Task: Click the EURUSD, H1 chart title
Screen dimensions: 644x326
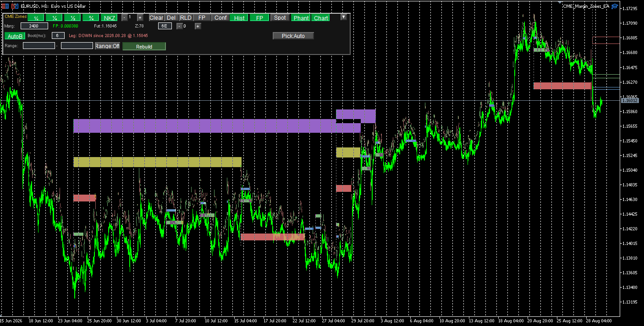Action: [x=53, y=6]
